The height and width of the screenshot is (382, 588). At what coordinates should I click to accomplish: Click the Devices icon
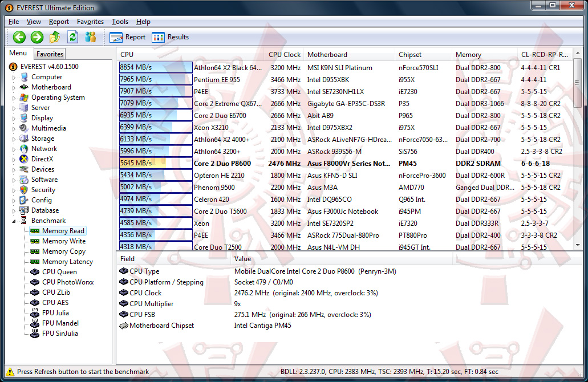point(25,169)
